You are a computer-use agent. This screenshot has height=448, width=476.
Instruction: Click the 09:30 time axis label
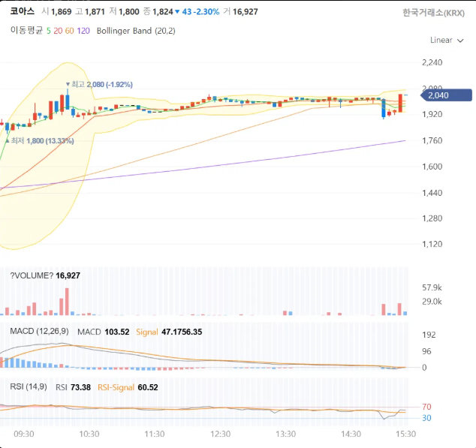point(24,434)
